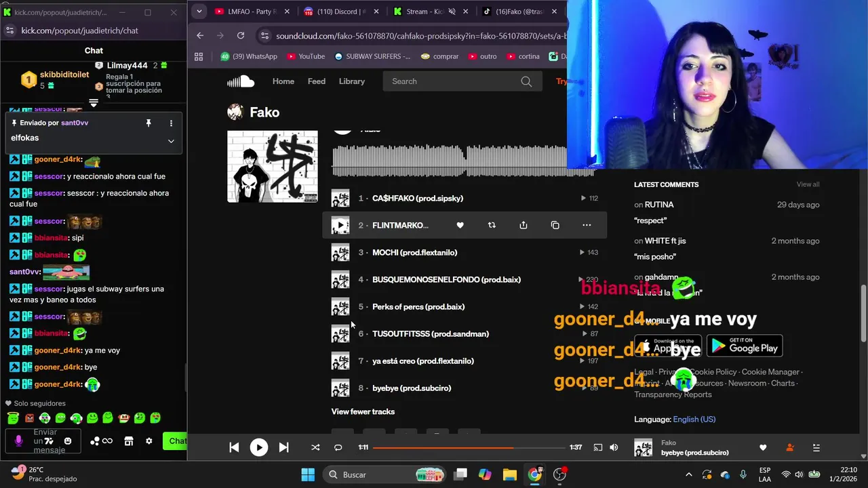Collapse the list with View fewer tracks
868x488 pixels.
pos(363,411)
